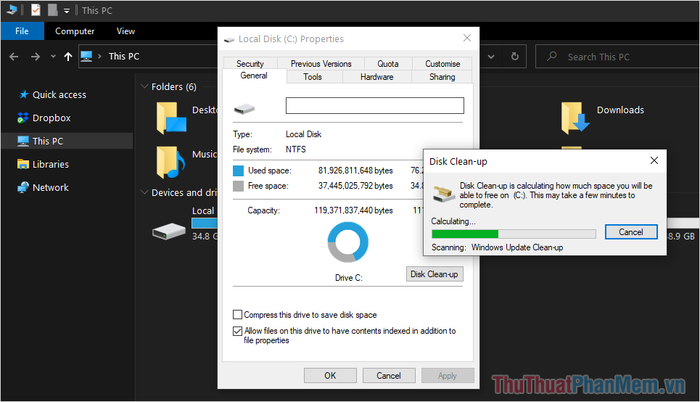Confirm Properties with OK
This screenshot has height=402, width=700.
point(330,375)
